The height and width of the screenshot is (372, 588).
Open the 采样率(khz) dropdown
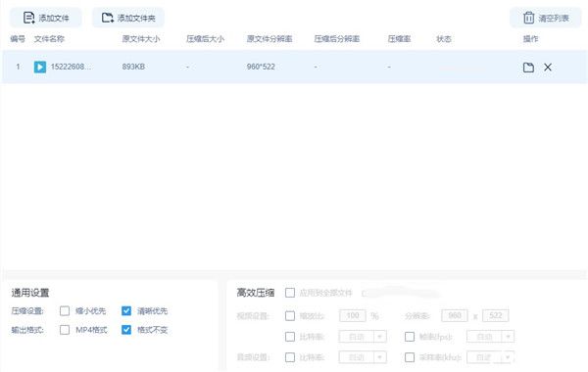pos(491,357)
